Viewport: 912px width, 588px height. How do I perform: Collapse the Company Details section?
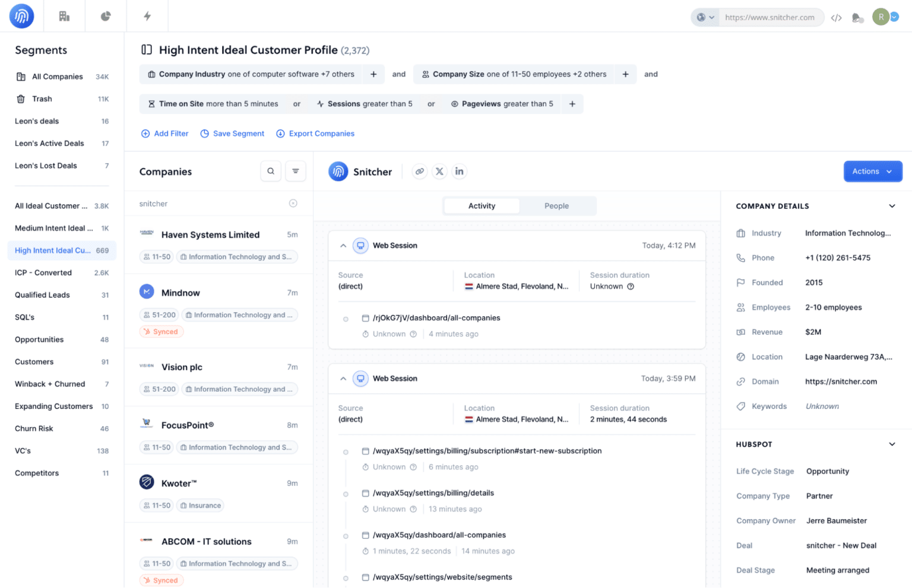[892, 206]
